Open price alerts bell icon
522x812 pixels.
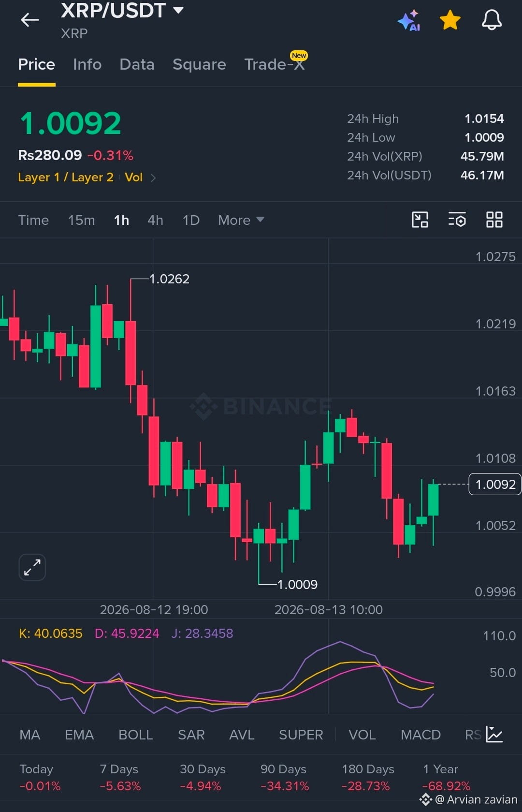pyautogui.click(x=492, y=20)
